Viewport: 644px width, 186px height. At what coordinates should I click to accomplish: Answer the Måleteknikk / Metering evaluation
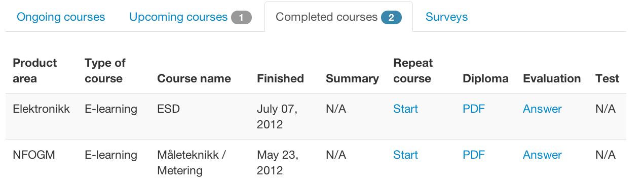coord(542,155)
